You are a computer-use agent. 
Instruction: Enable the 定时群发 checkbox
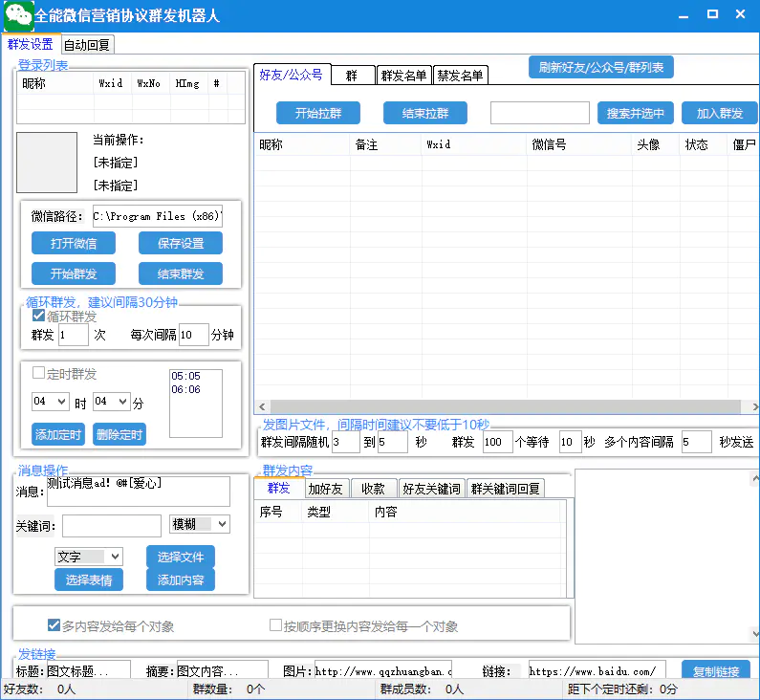[39, 374]
